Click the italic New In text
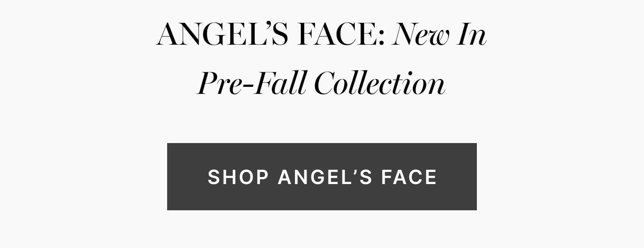 tap(439, 34)
